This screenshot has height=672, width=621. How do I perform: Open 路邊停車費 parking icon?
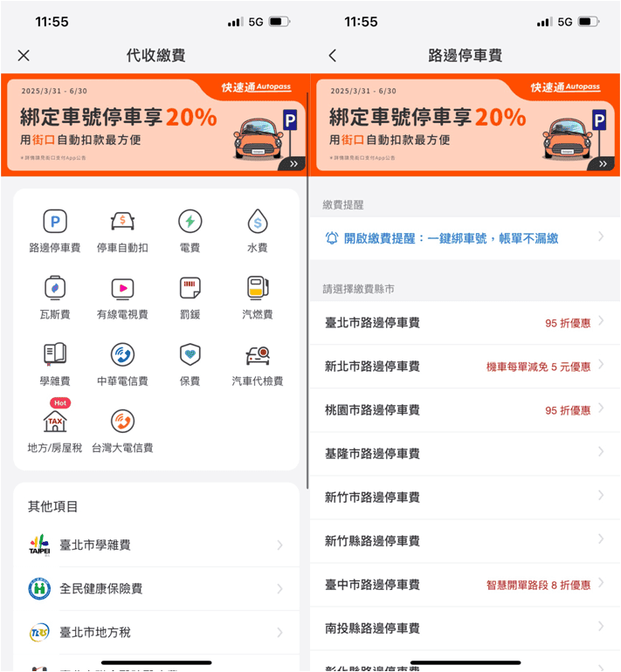(x=55, y=222)
